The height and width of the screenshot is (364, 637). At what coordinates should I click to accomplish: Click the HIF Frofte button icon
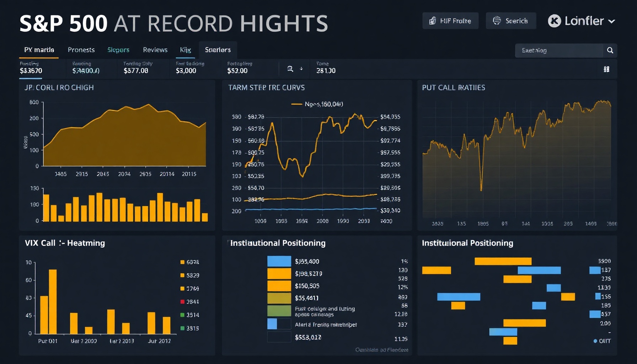[x=432, y=21]
